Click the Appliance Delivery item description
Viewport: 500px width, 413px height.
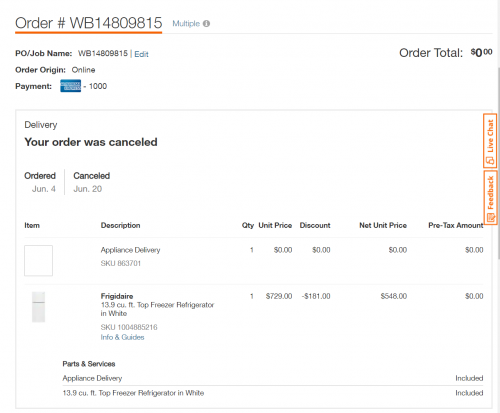[130, 250]
